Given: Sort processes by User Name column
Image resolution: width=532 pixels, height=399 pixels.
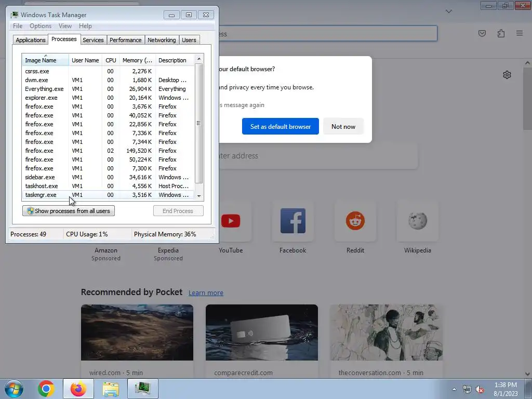Looking at the screenshot, I should click(86, 60).
